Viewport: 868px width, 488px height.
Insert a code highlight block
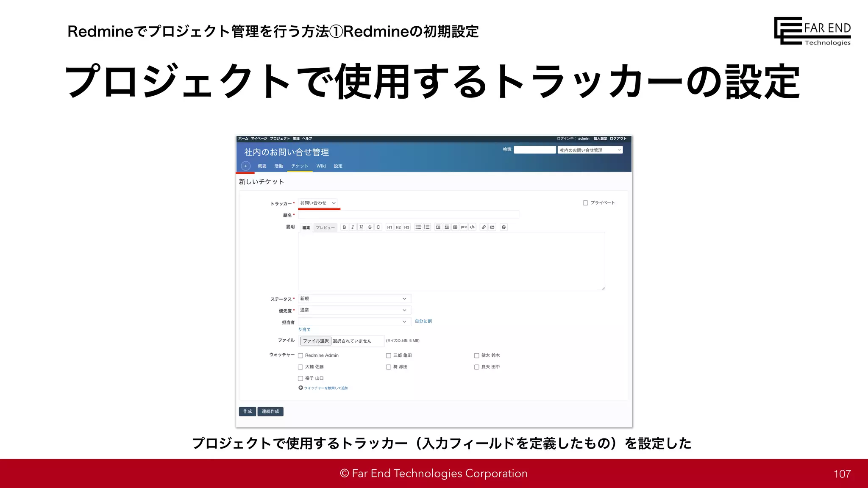click(472, 227)
